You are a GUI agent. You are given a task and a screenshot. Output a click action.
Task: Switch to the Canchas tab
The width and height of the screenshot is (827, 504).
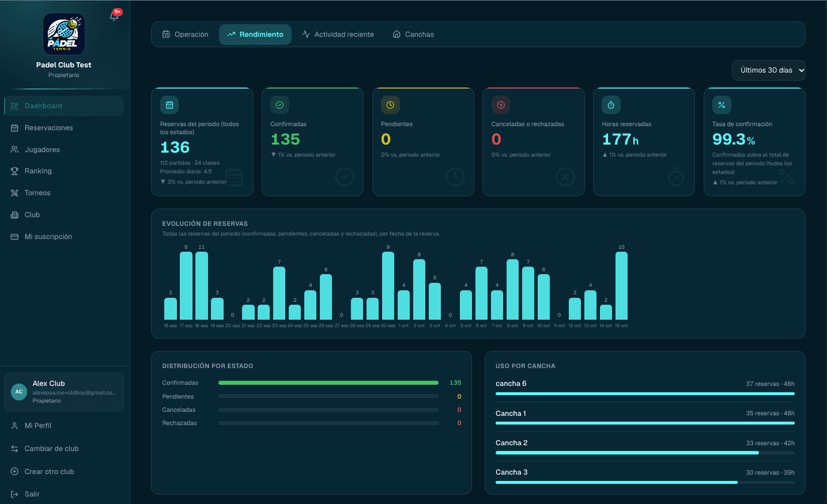click(x=413, y=35)
